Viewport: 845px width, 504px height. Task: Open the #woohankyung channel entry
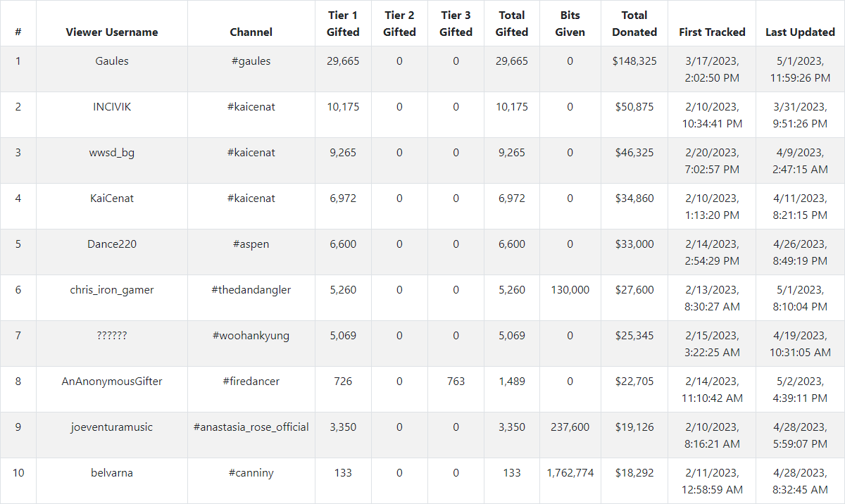tap(251, 336)
